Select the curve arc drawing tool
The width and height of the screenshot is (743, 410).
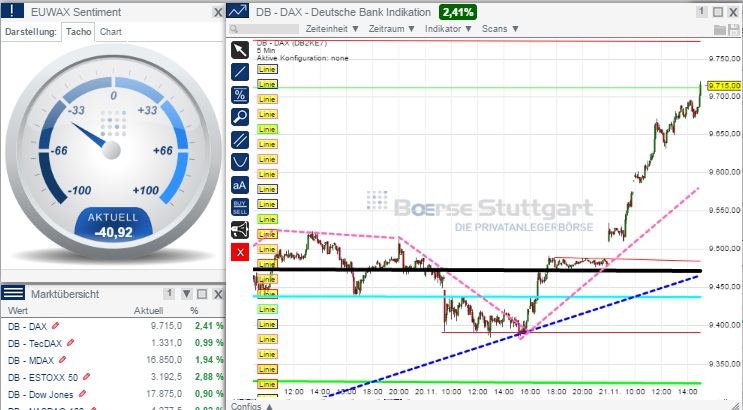coord(240,162)
